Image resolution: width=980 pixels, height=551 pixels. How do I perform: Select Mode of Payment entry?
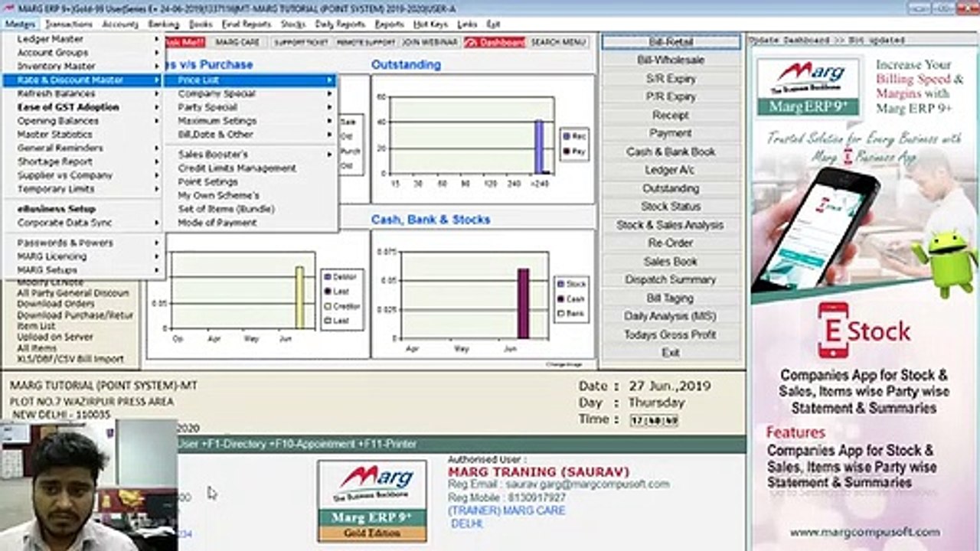click(x=250, y=223)
